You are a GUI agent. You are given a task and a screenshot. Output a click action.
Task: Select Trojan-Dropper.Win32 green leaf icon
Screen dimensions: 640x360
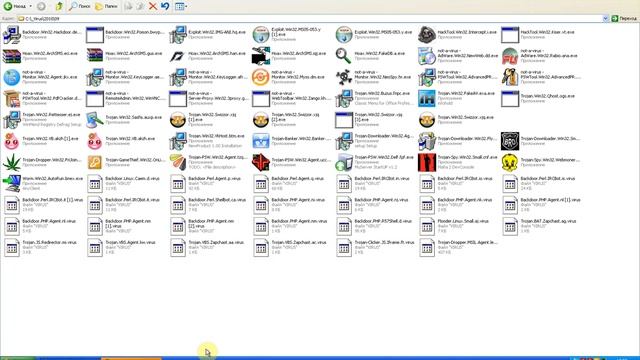pos(11,162)
